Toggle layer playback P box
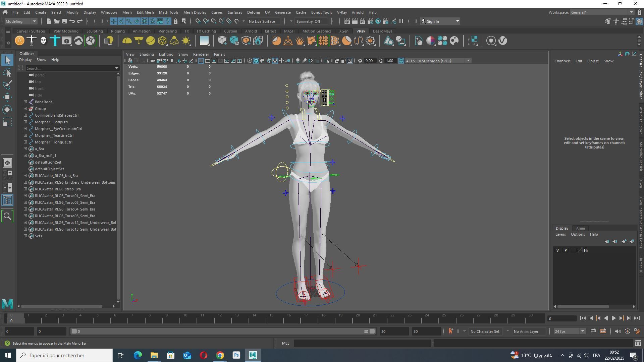 (566, 251)
